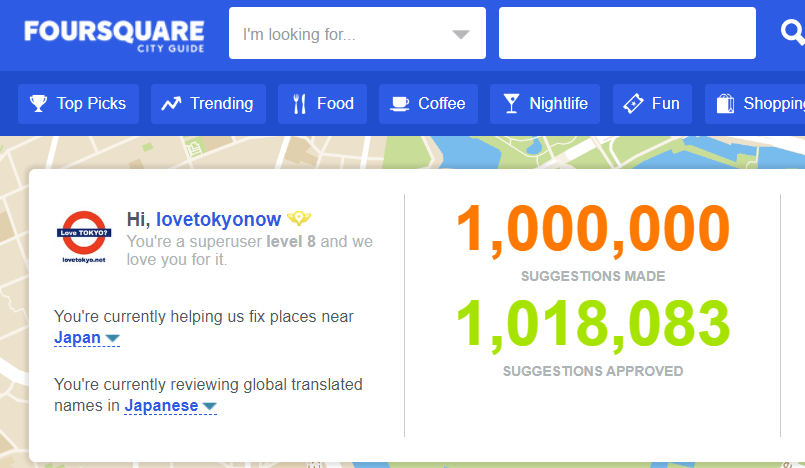Click the "level 8" superuser text
The width and height of the screenshot is (805, 468).
pyautogui.click(x=291, y=241)
